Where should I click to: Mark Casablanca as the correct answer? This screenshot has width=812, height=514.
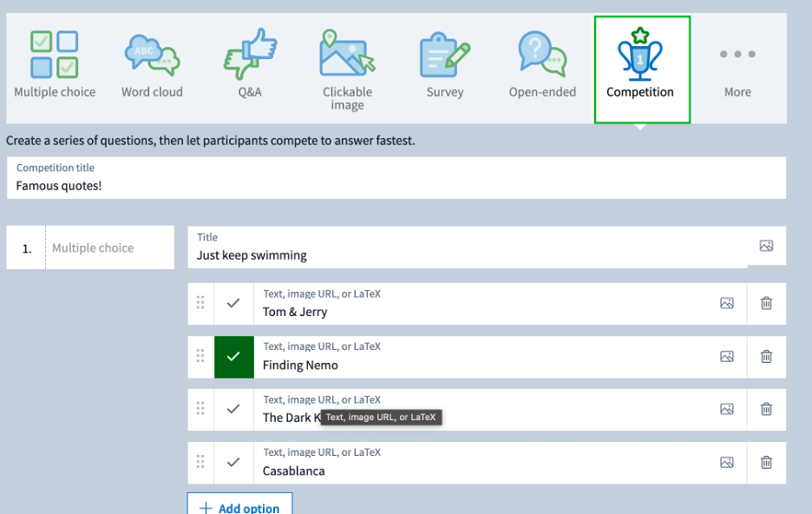pos(233,463)
